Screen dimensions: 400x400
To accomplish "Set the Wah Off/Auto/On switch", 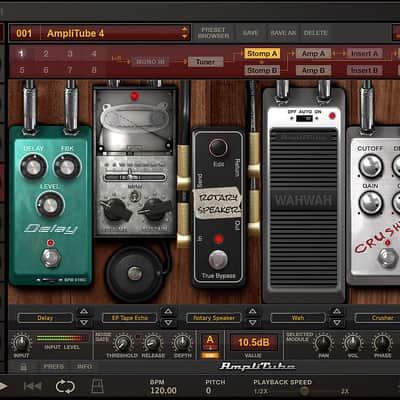I will click(304, 118).
